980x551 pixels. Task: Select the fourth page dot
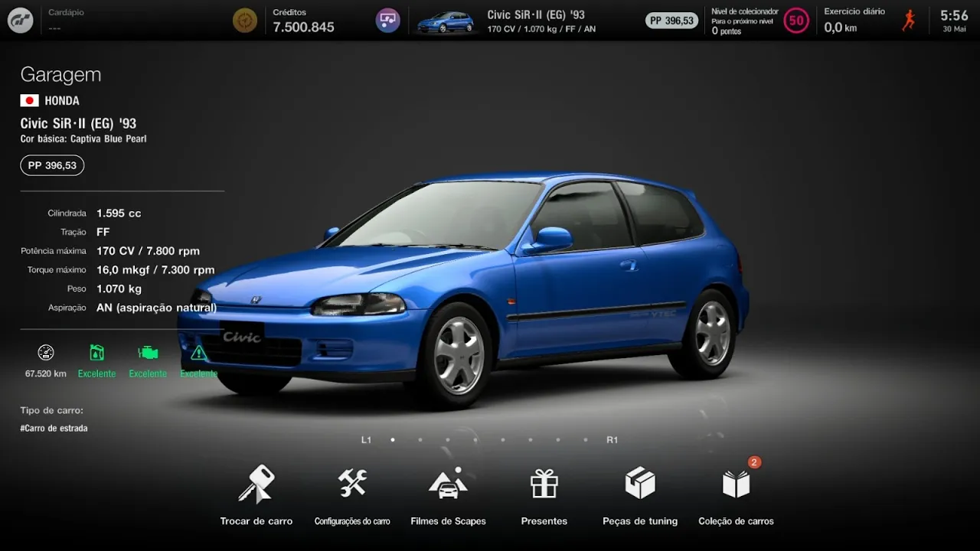475,440
